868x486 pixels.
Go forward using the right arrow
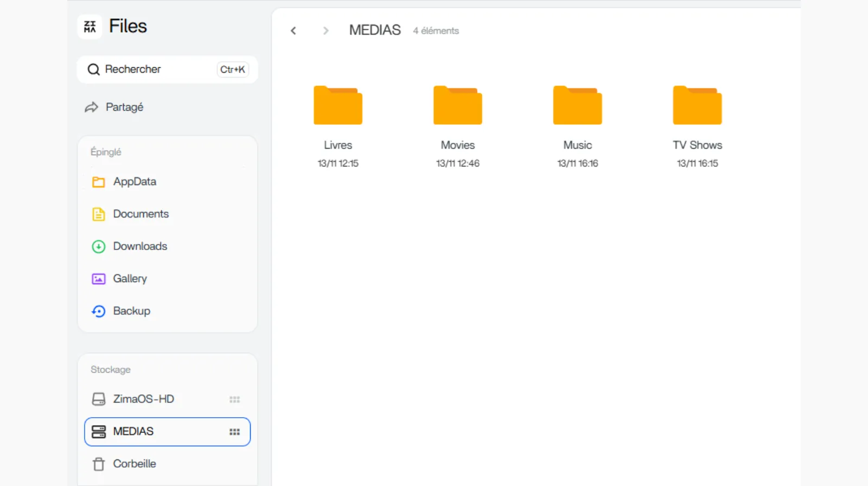(325, 31)
